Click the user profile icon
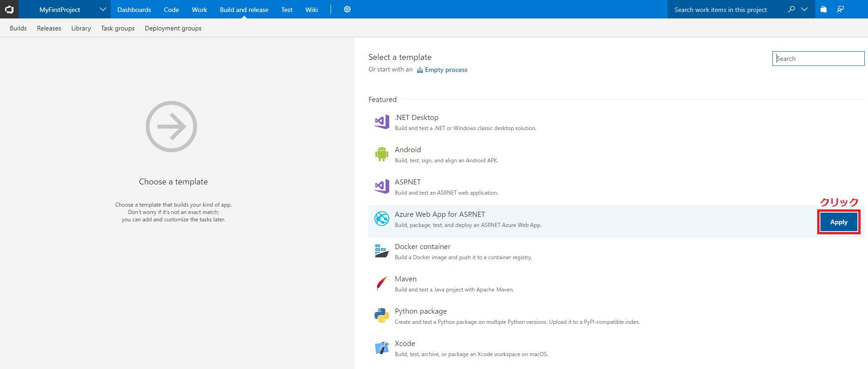Viewport: 868px width, 369px height. click(840, 9)
